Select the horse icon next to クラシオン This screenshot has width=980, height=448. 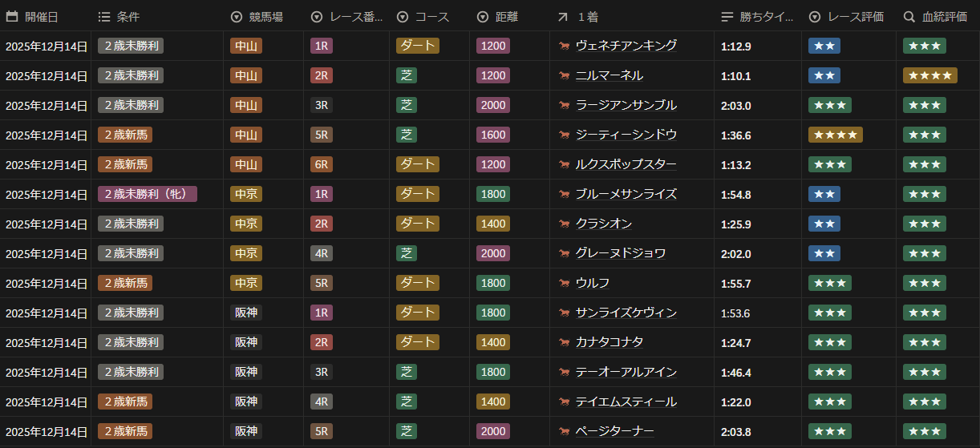click(x=565, y=224)
